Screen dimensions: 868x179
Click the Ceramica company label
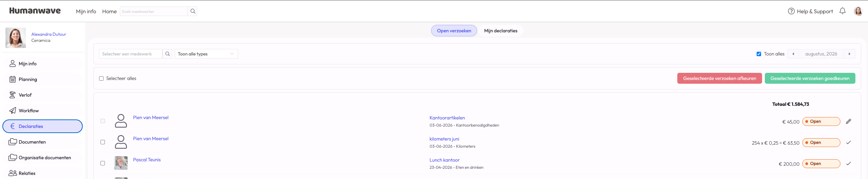coord(41,40)
